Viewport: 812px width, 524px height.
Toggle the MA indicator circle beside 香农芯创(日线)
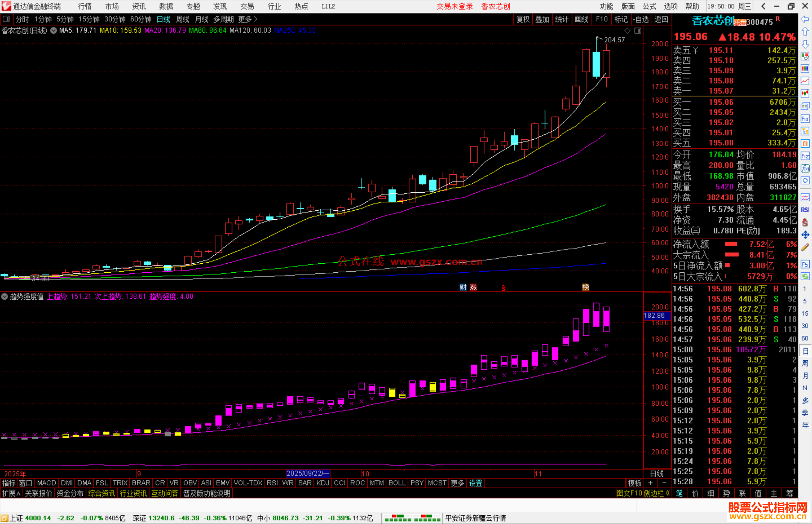pos(54,30)
